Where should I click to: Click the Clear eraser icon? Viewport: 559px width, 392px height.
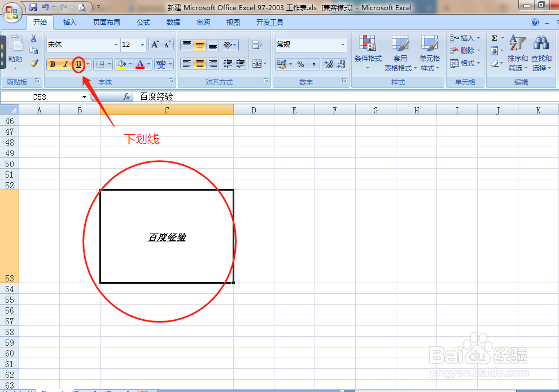tap(495, 63)
